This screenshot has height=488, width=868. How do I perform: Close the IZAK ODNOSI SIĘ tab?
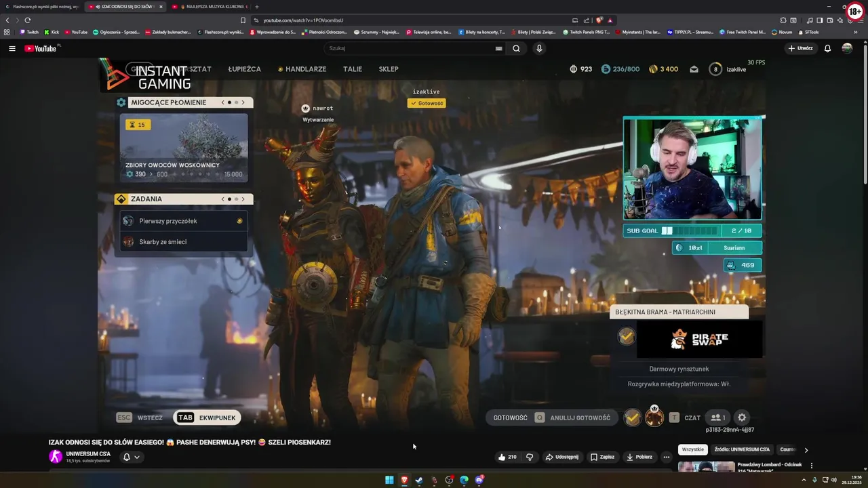[161, 7]
